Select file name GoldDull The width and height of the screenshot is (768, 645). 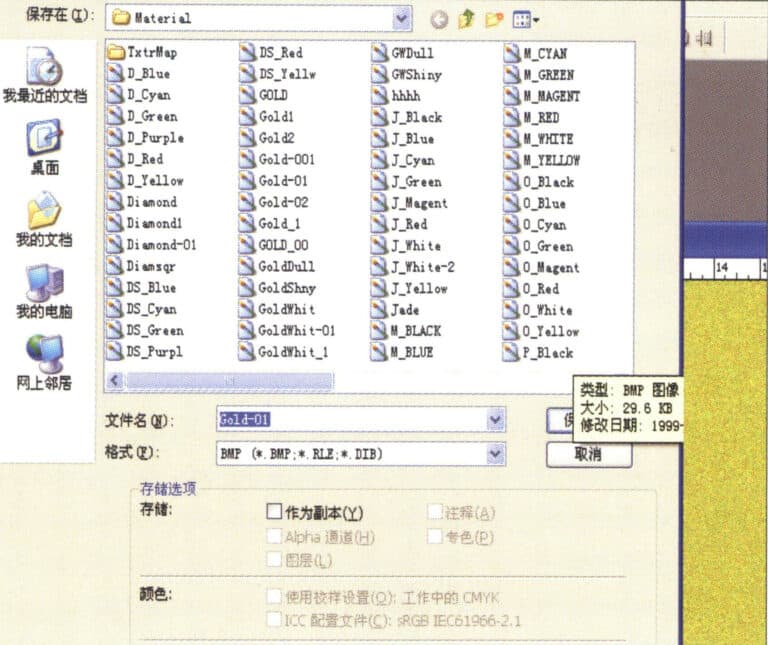(x=286, y=266)
